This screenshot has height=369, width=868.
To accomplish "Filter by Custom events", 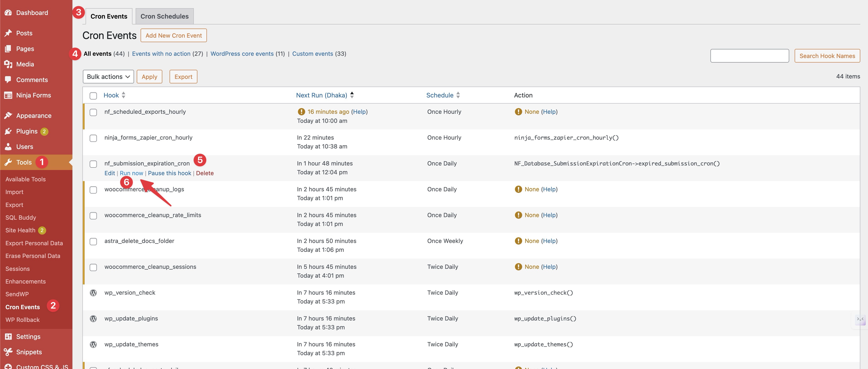I will click(312, 54).
